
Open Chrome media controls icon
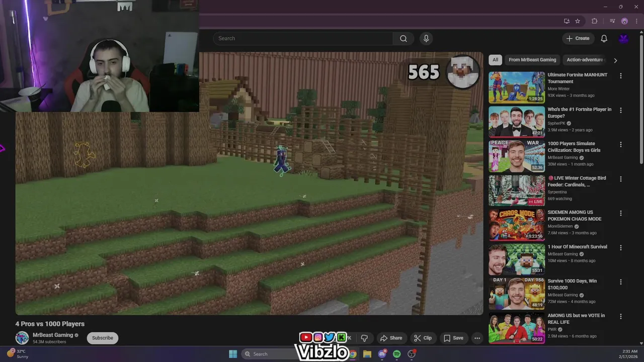612,21
